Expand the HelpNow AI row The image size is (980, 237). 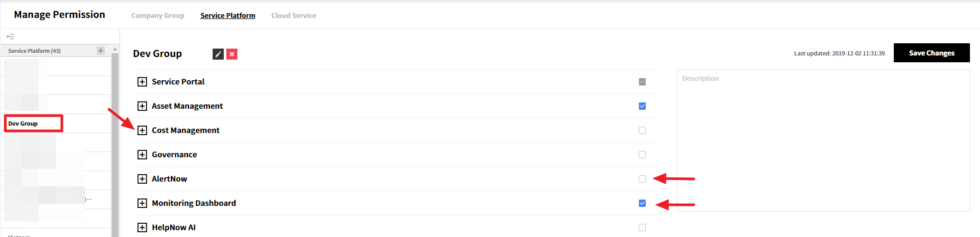[142, 227]
